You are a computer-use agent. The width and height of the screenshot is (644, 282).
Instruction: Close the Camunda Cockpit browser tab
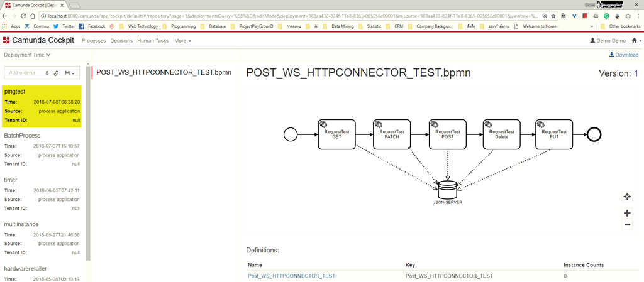(62, 5)
